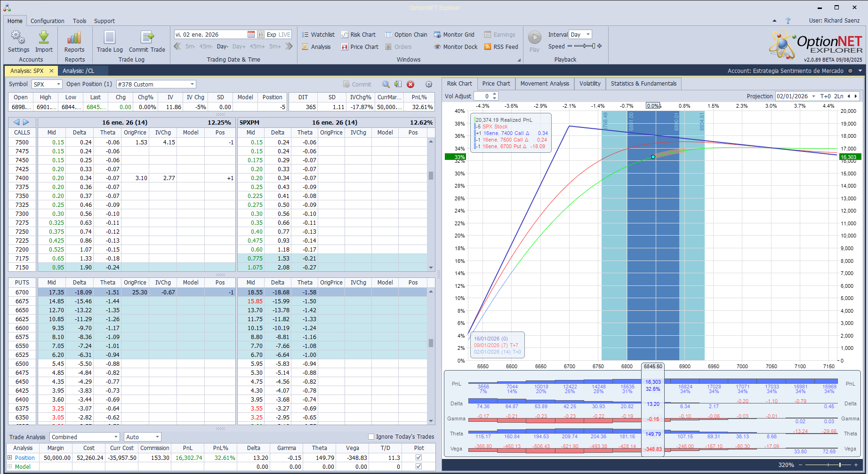Open the Risk Chart window from ribbon
868x474 pixels.
point(358,34)
